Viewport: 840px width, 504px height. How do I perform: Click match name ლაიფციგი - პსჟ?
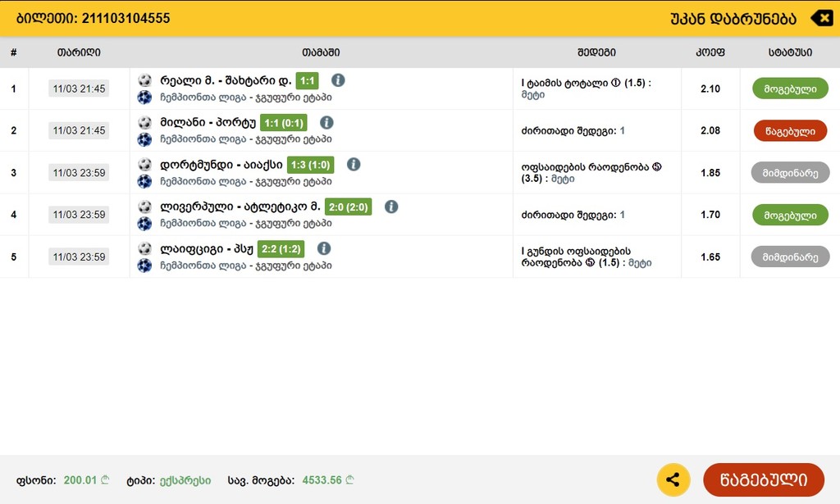(x=206, y=249)
